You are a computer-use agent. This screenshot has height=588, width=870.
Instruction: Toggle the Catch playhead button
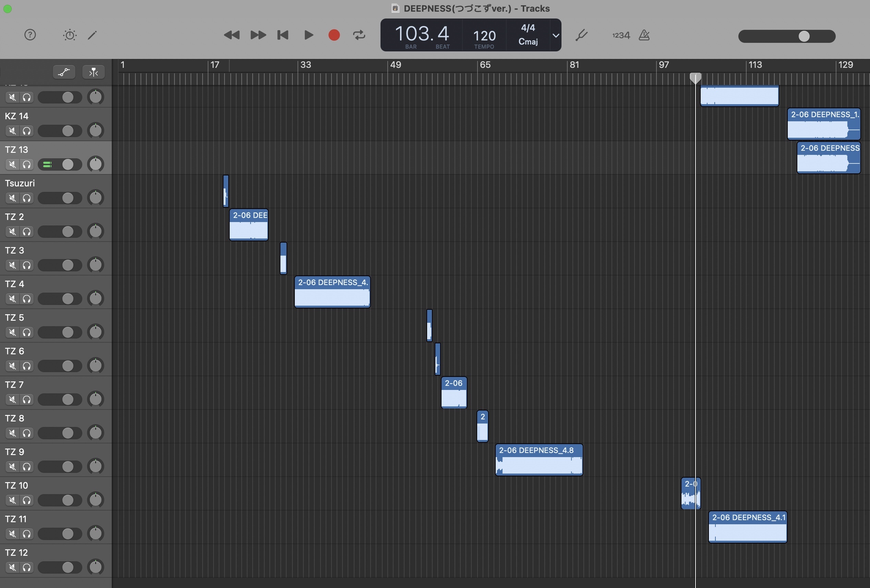click(x=94, y=72)
